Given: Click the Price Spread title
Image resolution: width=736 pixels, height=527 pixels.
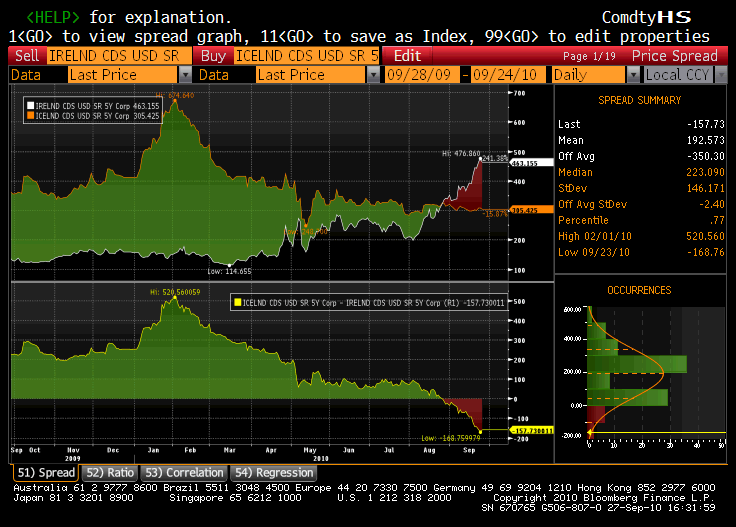Looking at the screenshot, I should (675, 56).
